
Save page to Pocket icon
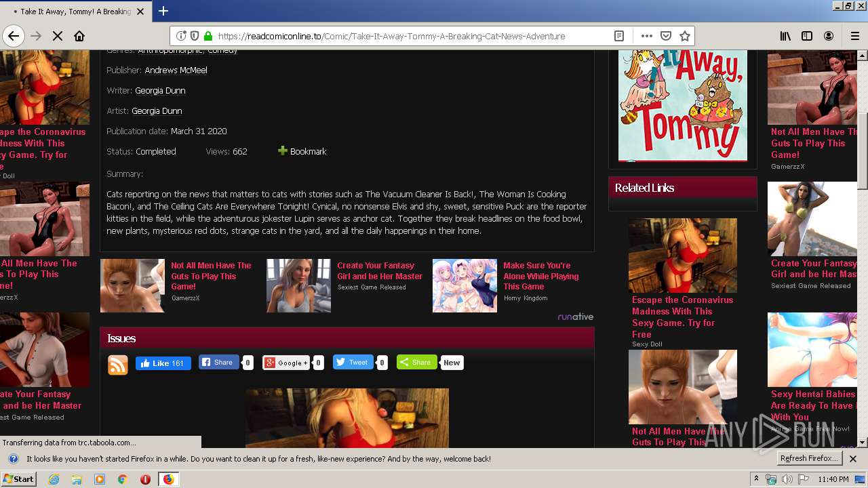[x=666, y=36]
